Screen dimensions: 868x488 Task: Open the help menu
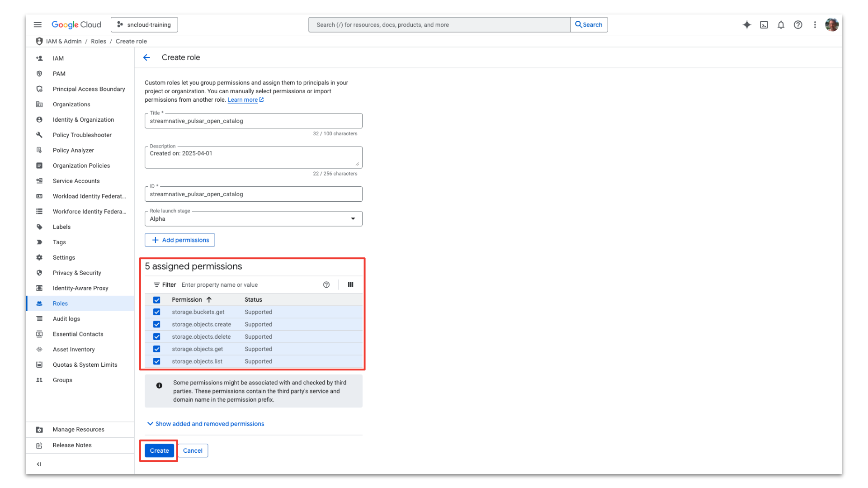click(798, 25)
